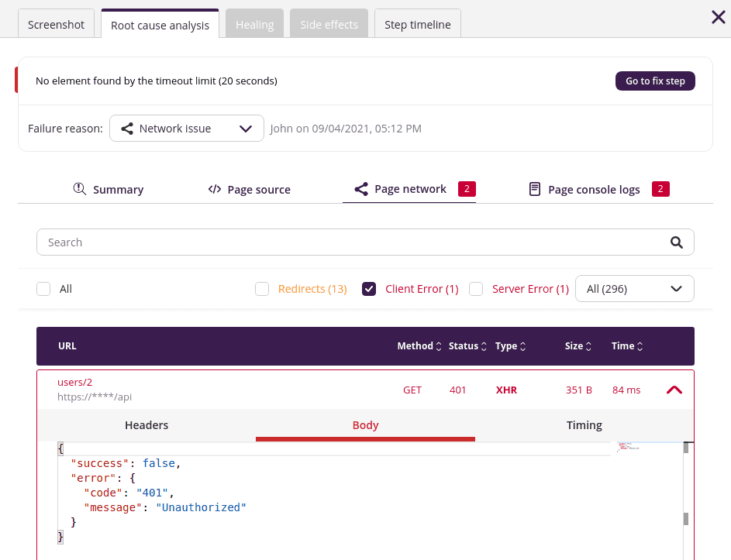Open the Page console logs document icon
This screenshot has width=731, height=560.
[x=535, y=188]
